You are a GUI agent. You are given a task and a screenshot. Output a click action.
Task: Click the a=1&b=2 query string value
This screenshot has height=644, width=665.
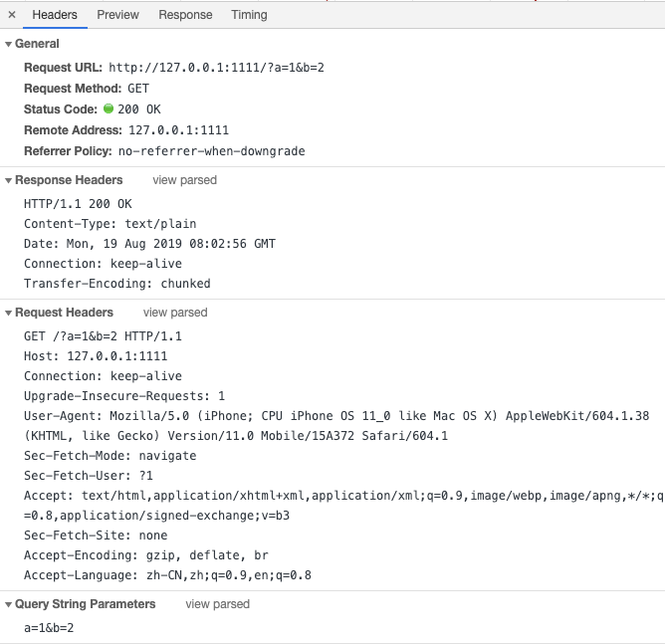49,628
